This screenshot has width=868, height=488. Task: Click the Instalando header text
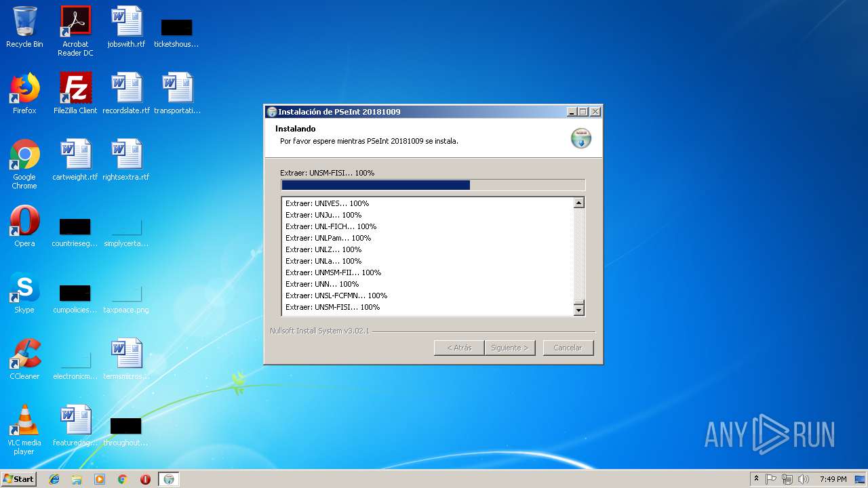click(296, 129)
